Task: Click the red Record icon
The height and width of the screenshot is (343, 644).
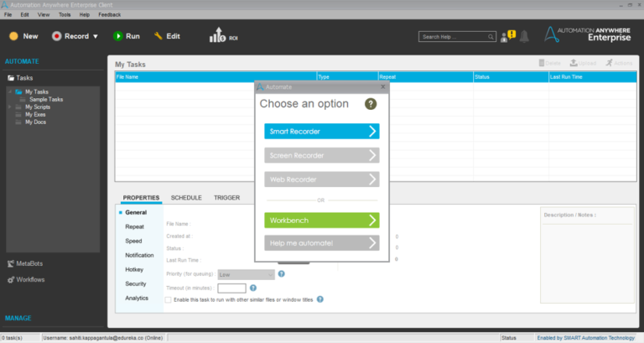Action: (x=57, y=36)
